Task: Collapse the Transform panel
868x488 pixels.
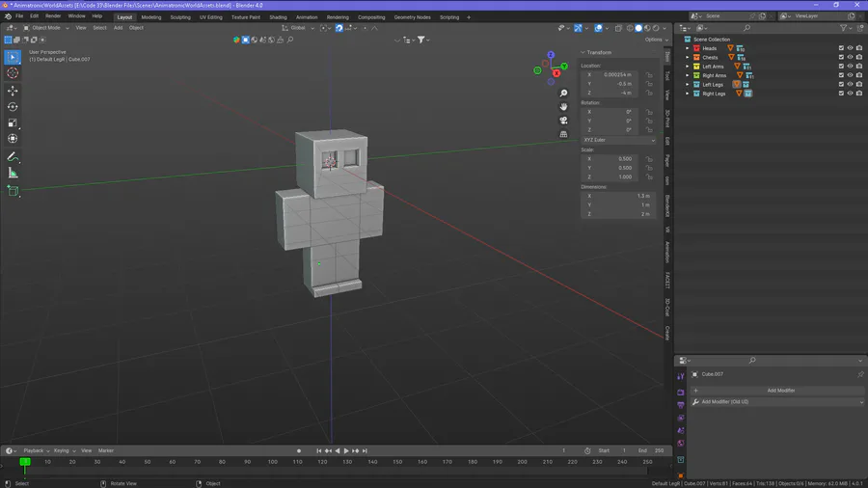Action: [583, 53]
